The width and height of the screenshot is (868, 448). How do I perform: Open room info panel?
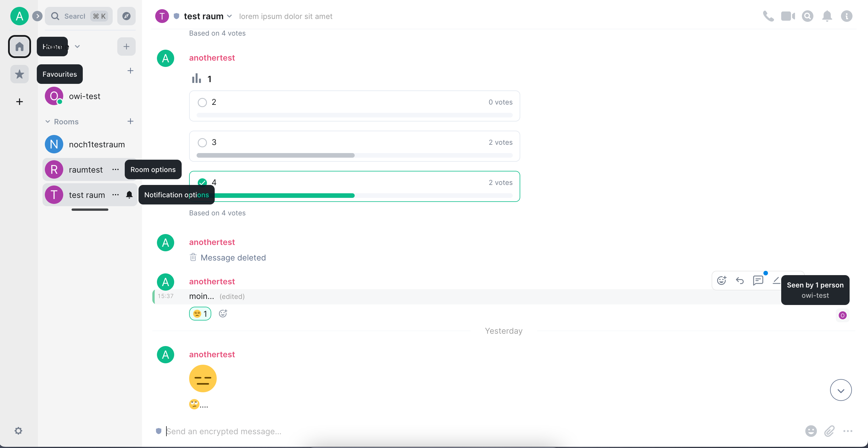pos(847,16)
